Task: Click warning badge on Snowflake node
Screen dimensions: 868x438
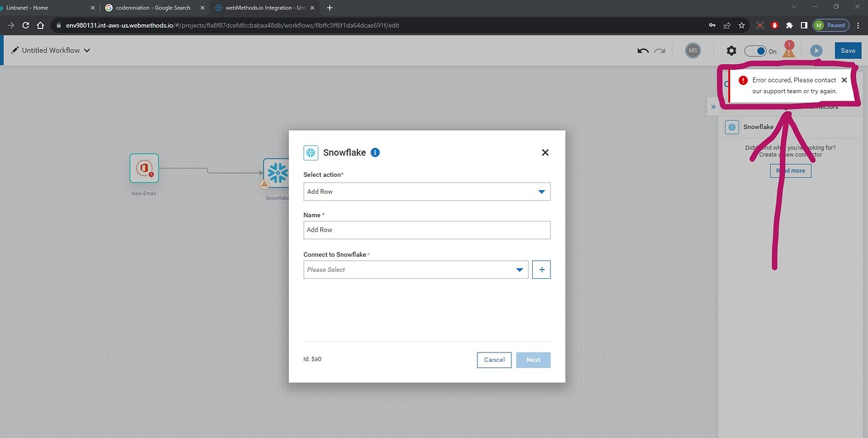Action: tap(264, 184)
